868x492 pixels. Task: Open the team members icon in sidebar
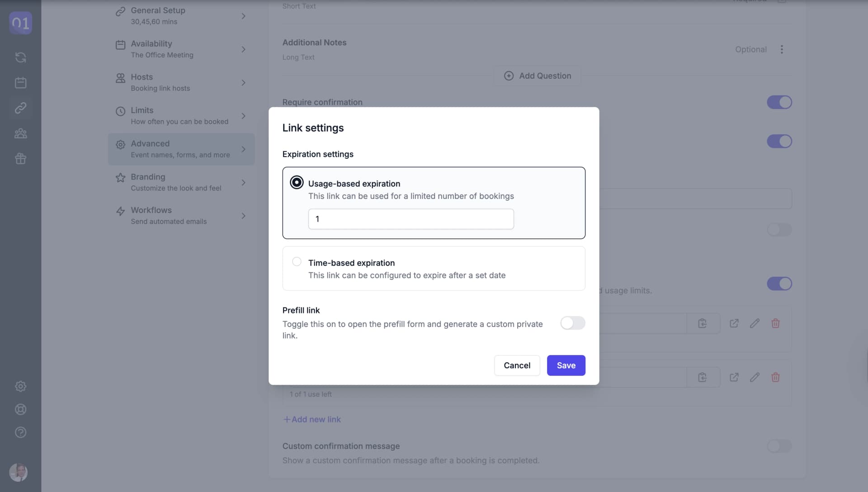point(20,133)
